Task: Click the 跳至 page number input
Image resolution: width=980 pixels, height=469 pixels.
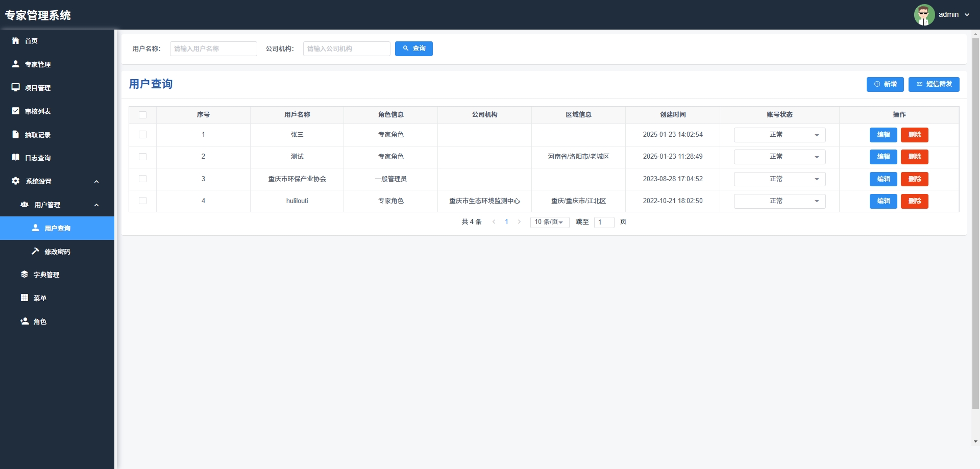Action: point(604,222)
